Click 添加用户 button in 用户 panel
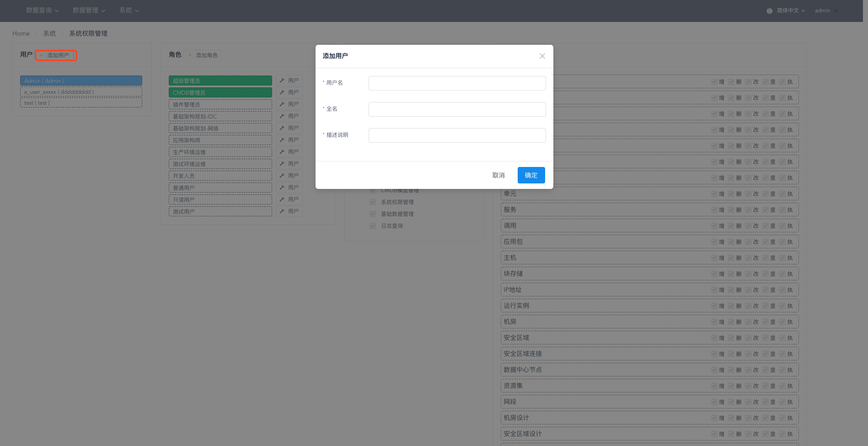868x446 pixels. point(56,55)
